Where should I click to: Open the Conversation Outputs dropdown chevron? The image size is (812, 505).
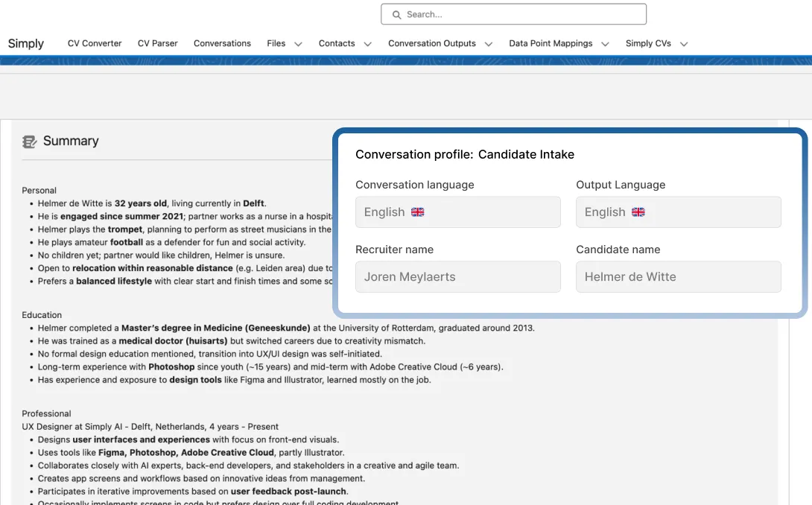(x=489, y=44)
